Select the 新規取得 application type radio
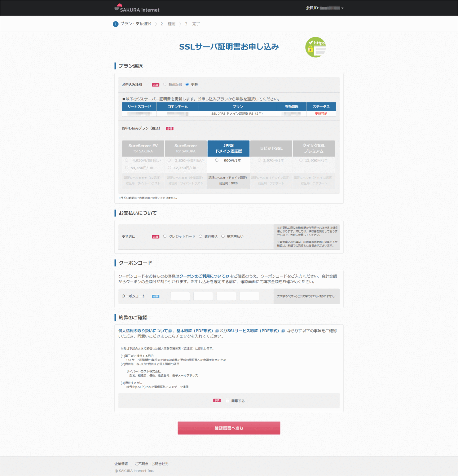 click(x=165, y=84)
